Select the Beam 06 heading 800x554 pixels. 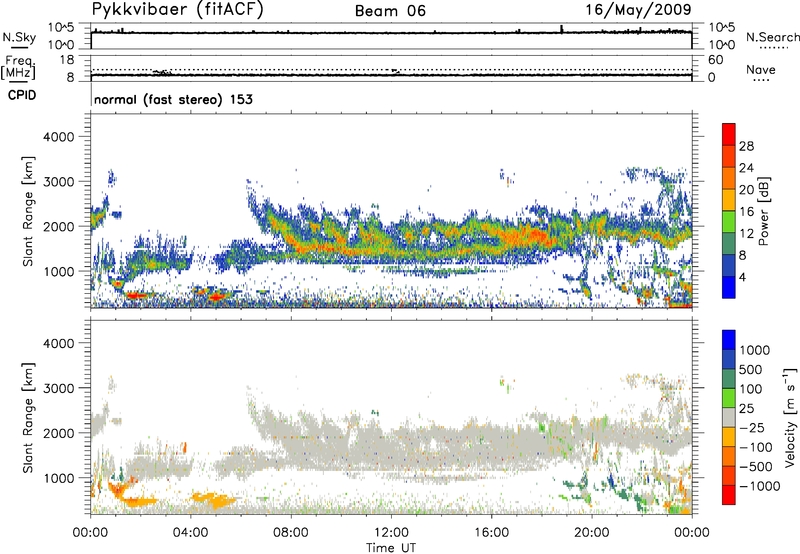[x=390, y=11]
